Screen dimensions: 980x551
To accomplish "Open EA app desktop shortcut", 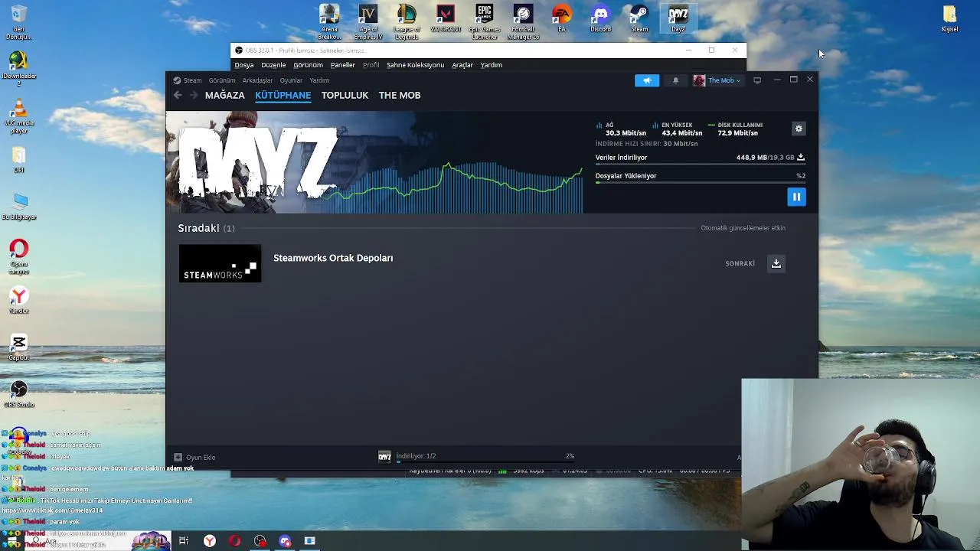I will [561, 19].
